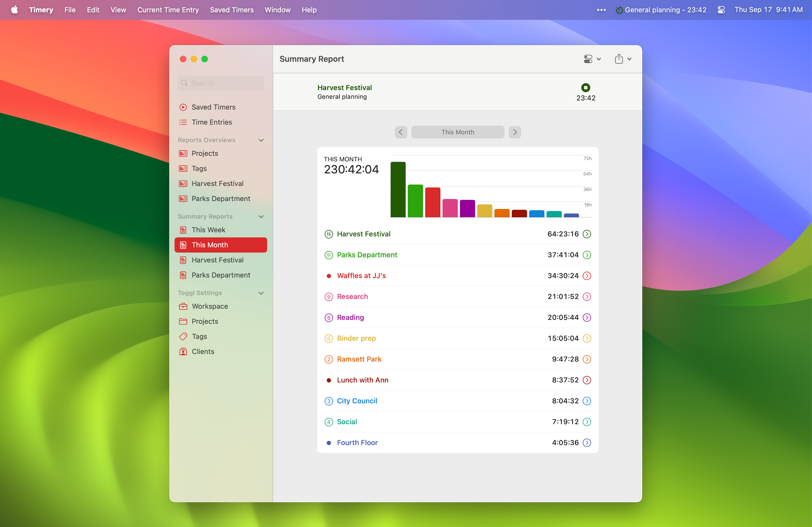This screenshot has width=812, height=527.
Task: Stop the running Harvest Festival timer
Action: pyautogui.click(x=585, y=87)
